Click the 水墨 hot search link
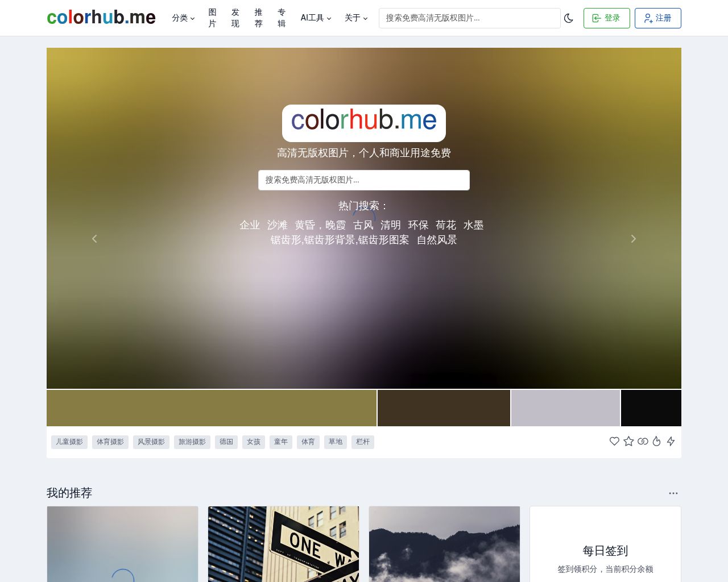 [473, 225]
